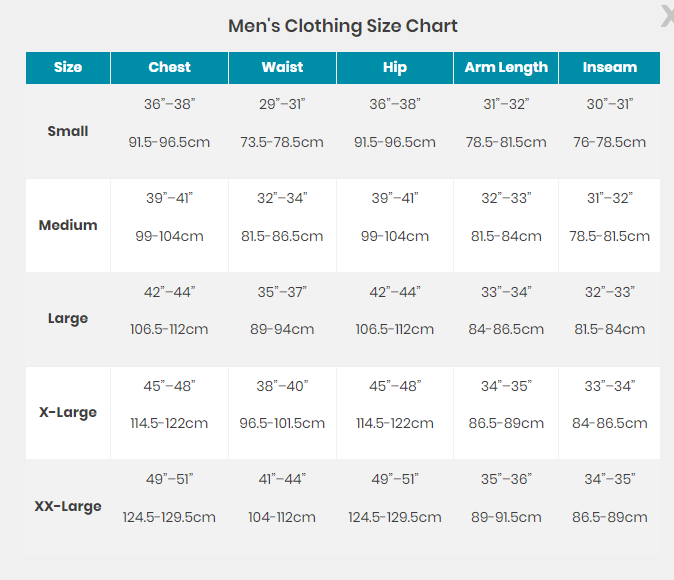Select Medium waist value 81.5-86.5cm
Viewport: 674px width, 580px height.
[282, 236]
